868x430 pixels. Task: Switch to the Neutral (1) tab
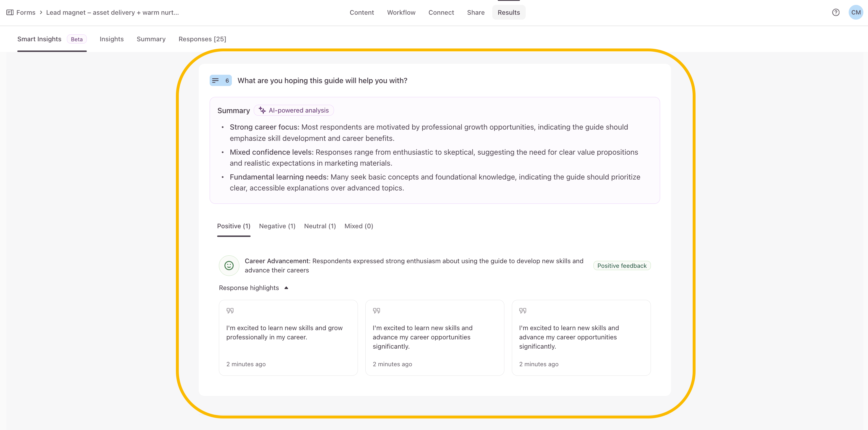click(320, 226)
